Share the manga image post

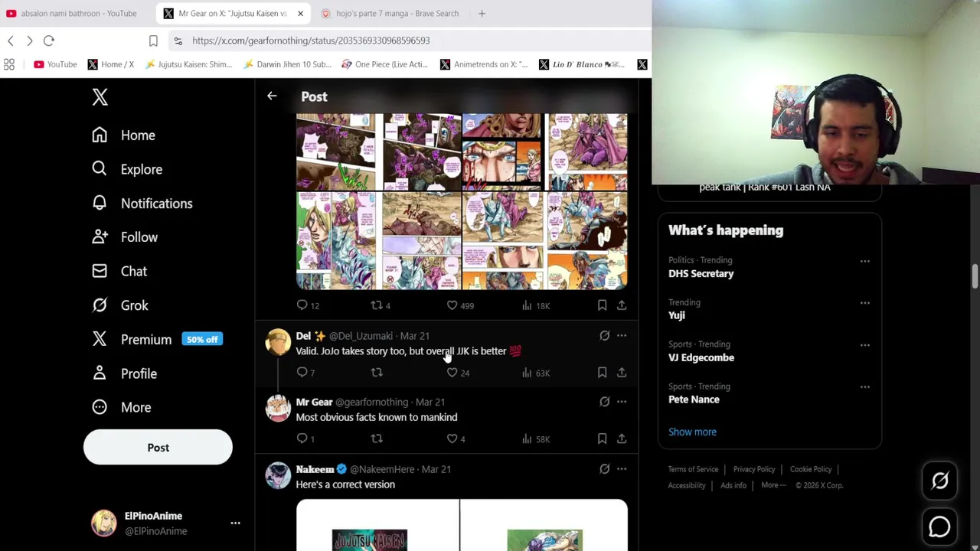tap(622, 305)
